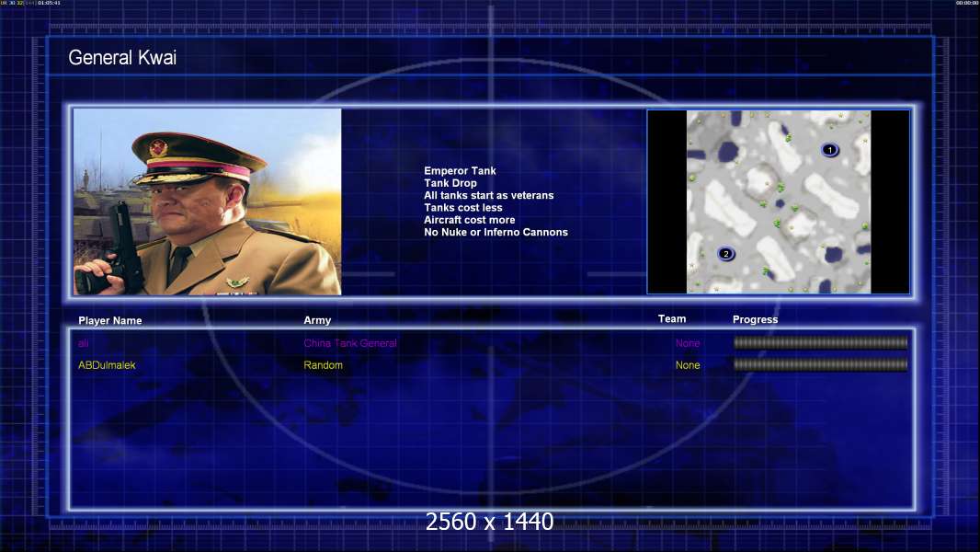Select the Tank Drop text line

pyautogui.click(x=450, y=183)
